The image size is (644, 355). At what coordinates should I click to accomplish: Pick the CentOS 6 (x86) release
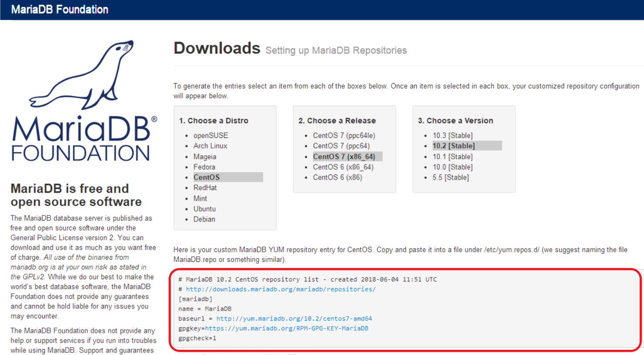click(338, 177)
